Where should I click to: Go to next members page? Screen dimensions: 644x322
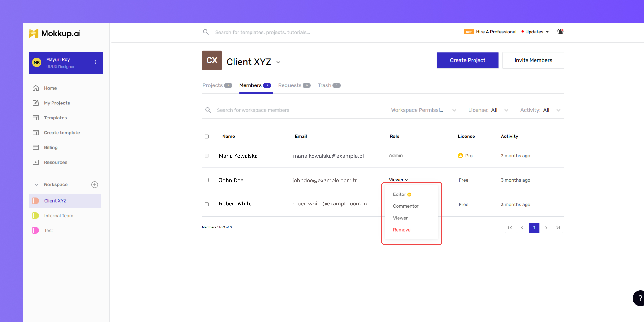point(546,228)
